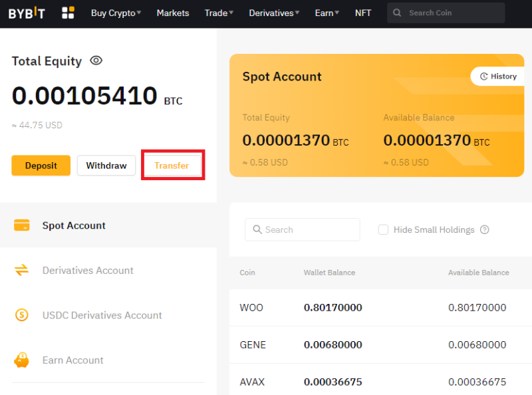The height and width of the screenshot is (395, 532).
Task: Click WOO wallet balance 0.80170000
Action: click(333, 307)
